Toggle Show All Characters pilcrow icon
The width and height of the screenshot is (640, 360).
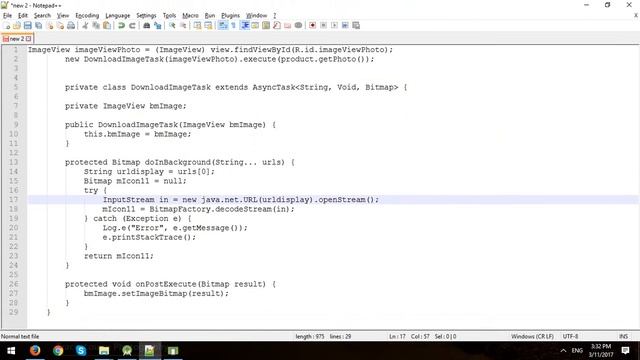coord(233,25)
